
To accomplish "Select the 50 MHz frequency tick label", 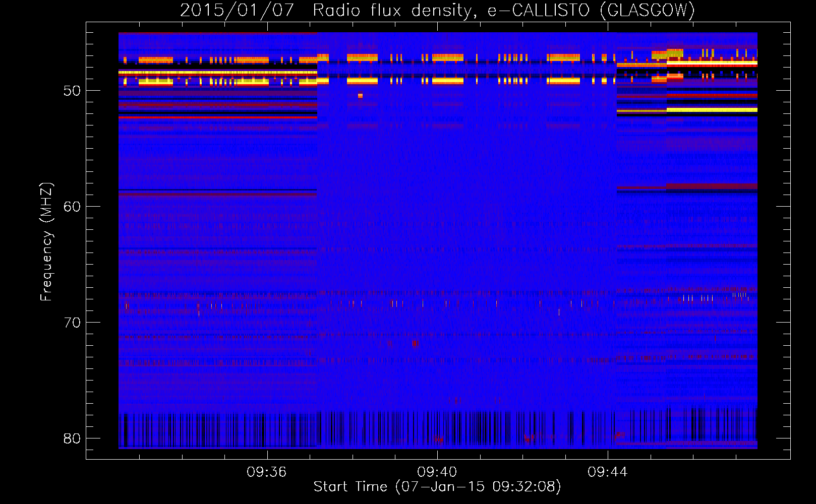I will [72, 91].
